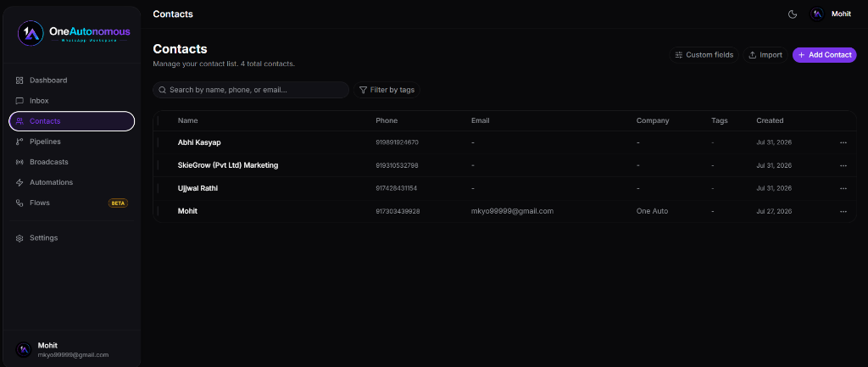The height and width of the screenshot is (367, 868).
Task: Click the Phone column header
Action: point(387,120)
